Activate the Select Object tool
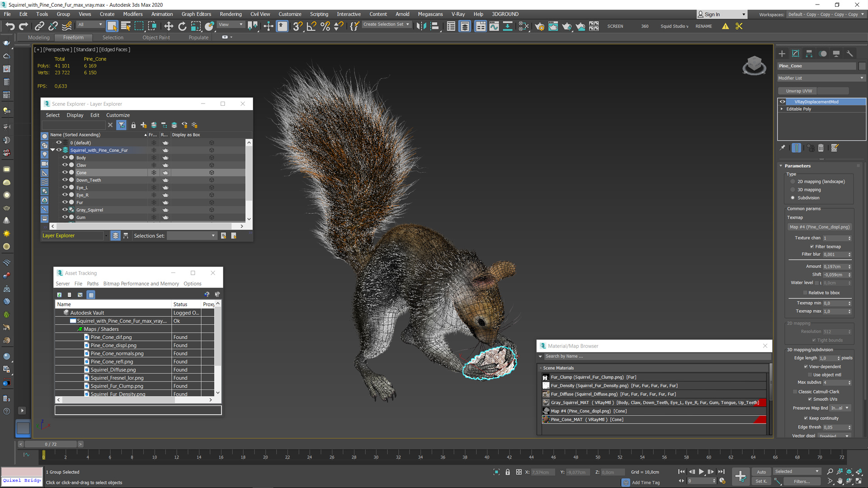Screen dimensions: 868x488 click(112, 26)
